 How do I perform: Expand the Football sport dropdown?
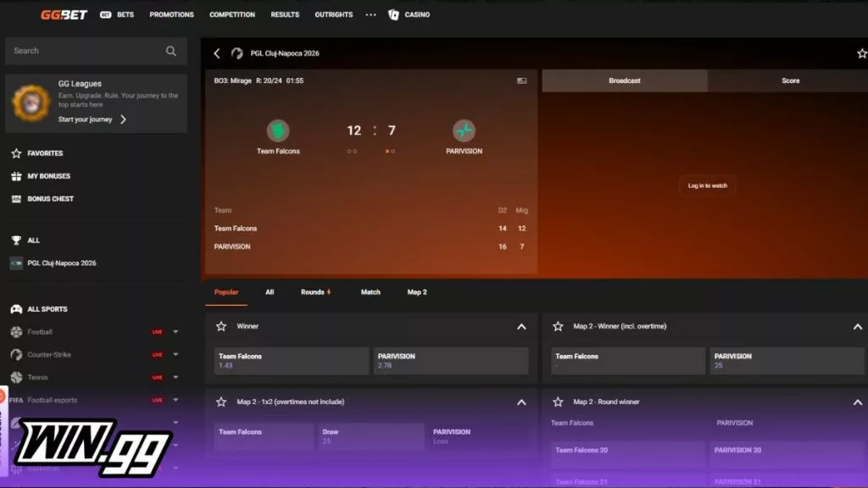[175, 332]
